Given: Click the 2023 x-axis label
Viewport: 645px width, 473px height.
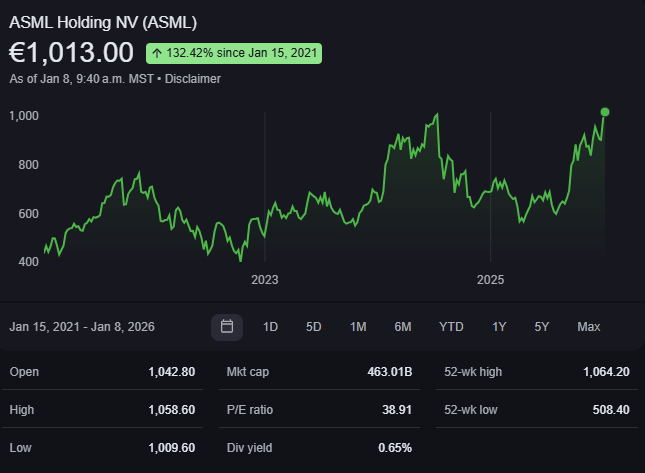Looking at the screenshot, I should [x=265, y=280].
